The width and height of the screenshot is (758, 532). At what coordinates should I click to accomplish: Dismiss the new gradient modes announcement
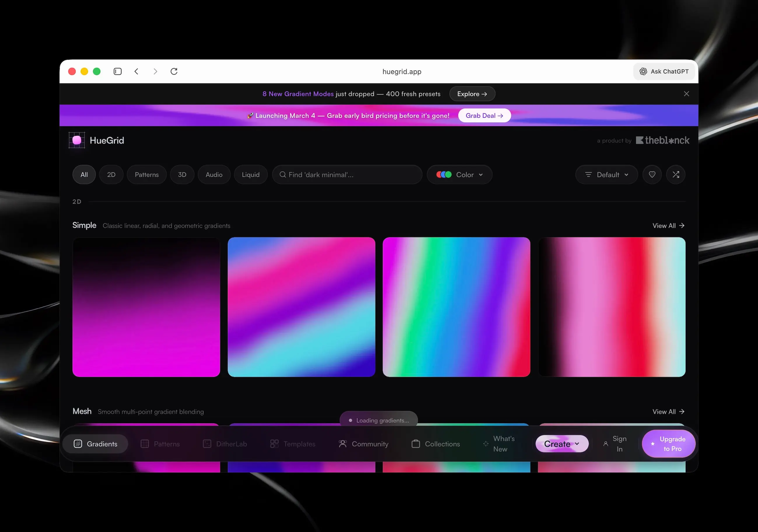click(x=686, y=94)
